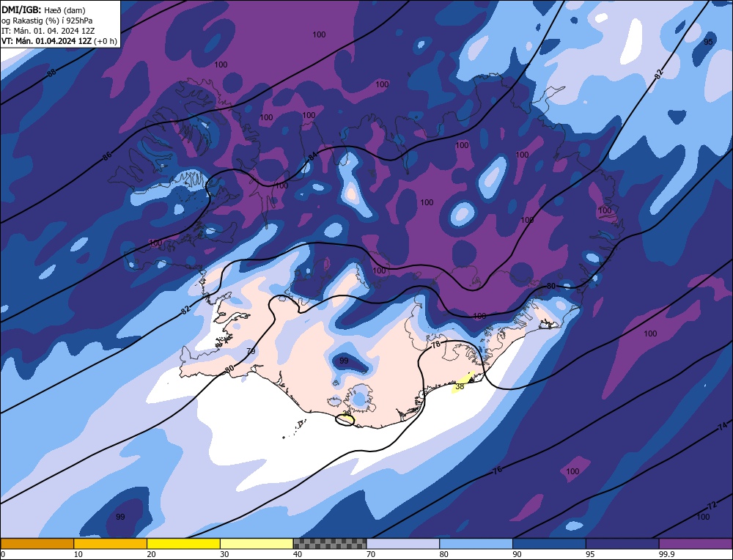Click the '20' legend tick label
Viewport: 733px width, 560px height.
click(151, 554)
